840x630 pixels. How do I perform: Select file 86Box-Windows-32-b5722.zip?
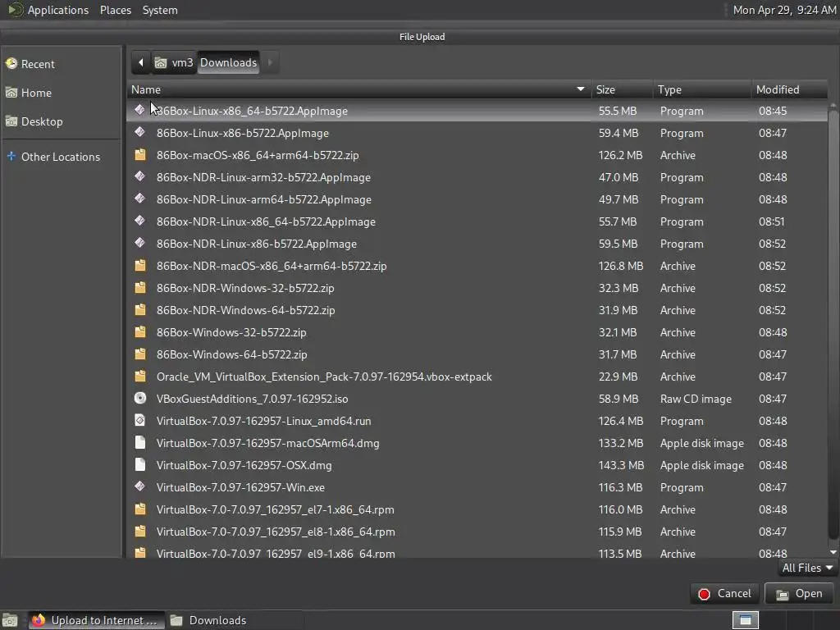477,332
